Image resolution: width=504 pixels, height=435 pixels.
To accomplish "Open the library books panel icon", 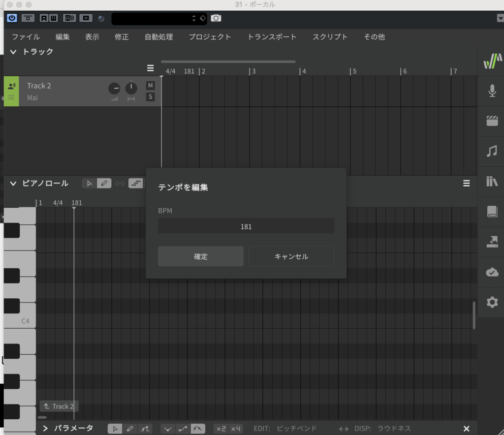I will [491, 182].
